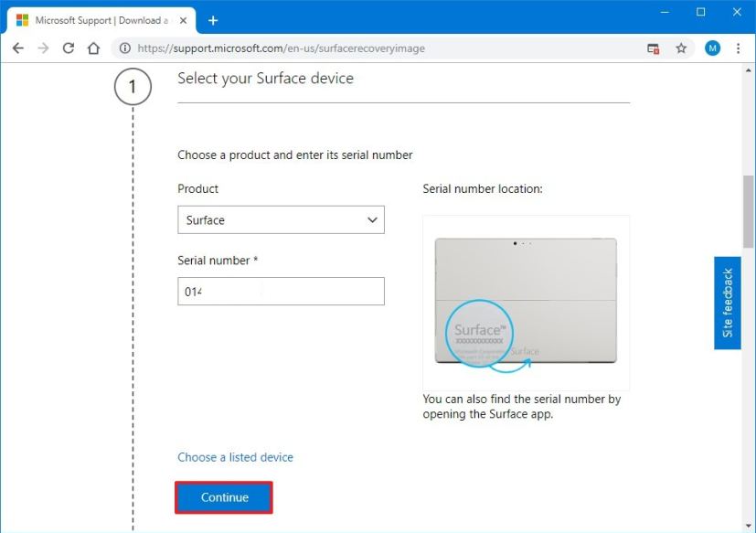
Task: Click the 'Serial number location:' label
Action: point(483,188)
